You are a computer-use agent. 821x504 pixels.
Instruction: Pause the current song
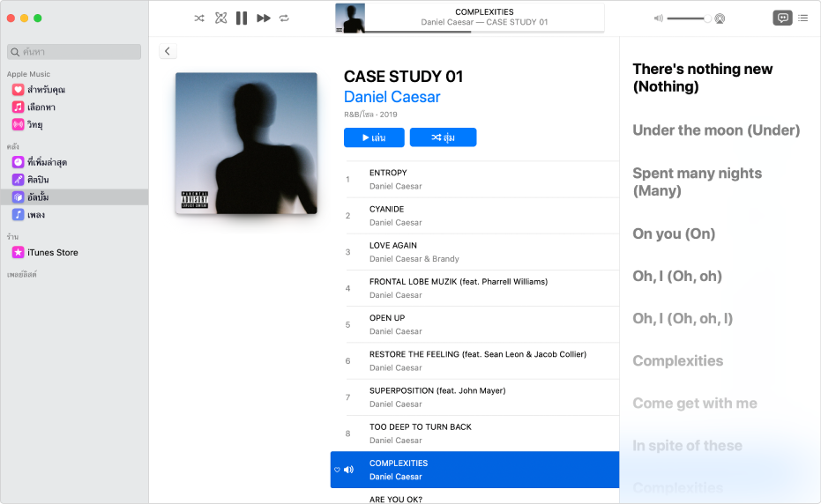[242, 19]
